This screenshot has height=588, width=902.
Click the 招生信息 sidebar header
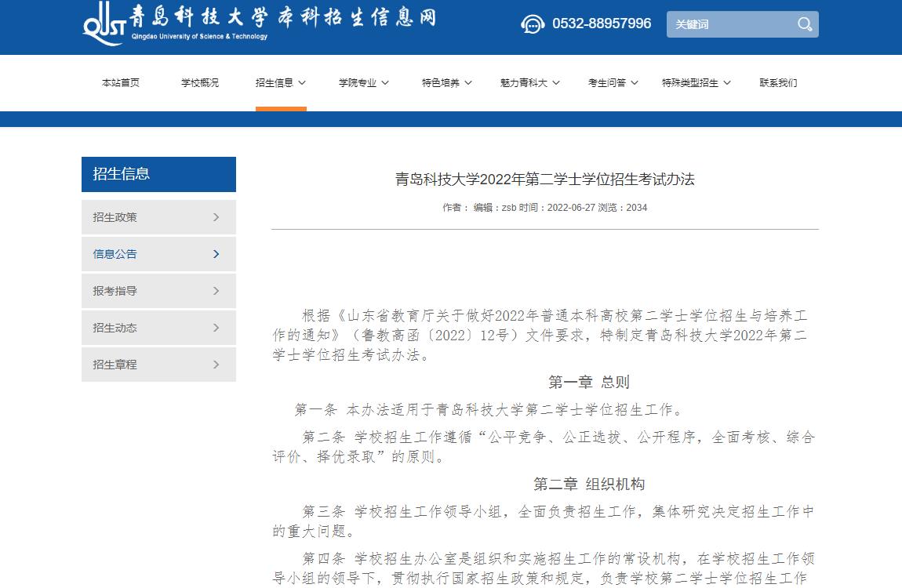[158, 174]
